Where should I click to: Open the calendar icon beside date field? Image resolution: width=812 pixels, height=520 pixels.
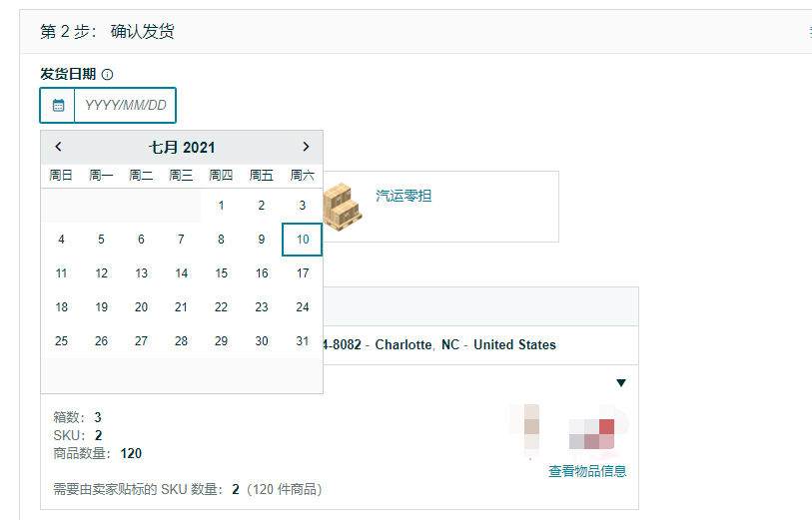point(58,106)
